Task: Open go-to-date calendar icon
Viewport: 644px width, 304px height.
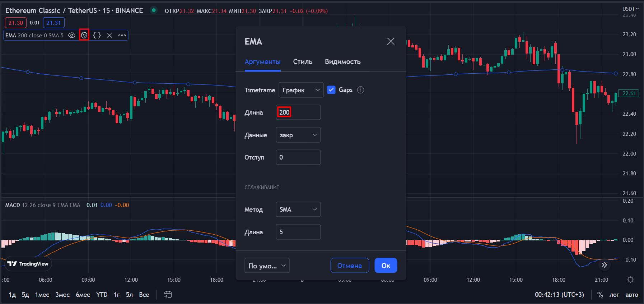Action: pyautogui.click(x=168, y=295)
